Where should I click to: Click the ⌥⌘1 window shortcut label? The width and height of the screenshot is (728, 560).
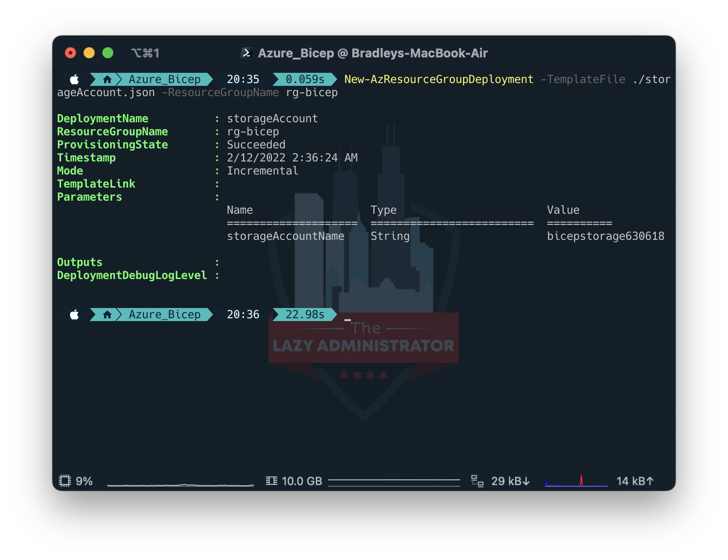tap(145, 53)
